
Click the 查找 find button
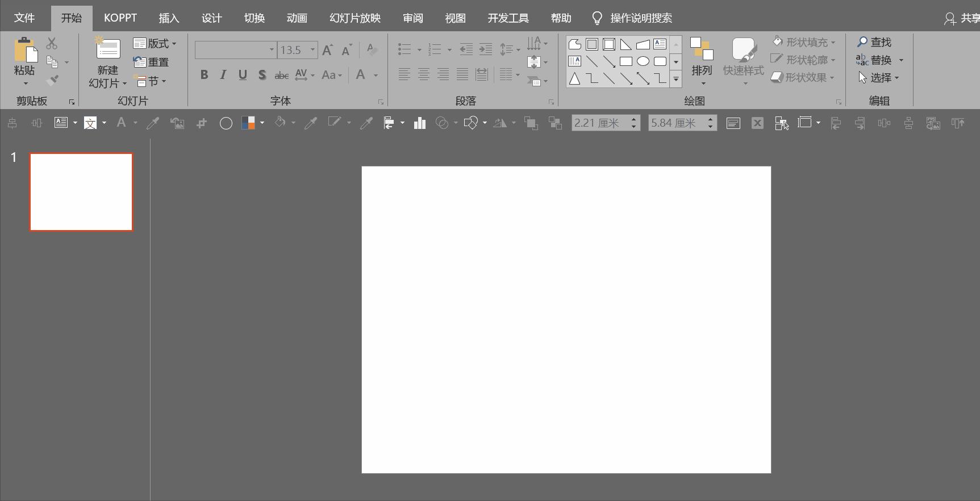pos(874,42)
